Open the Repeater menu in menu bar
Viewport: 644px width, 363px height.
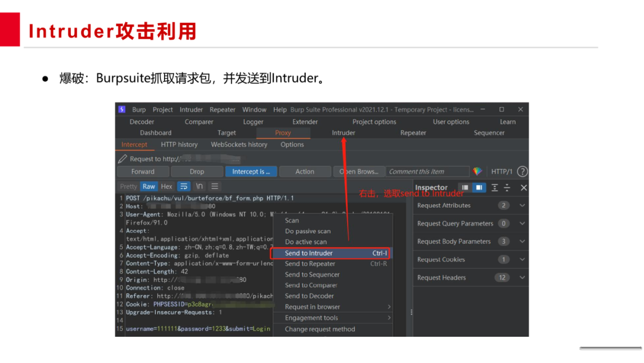tap(222, 110)
